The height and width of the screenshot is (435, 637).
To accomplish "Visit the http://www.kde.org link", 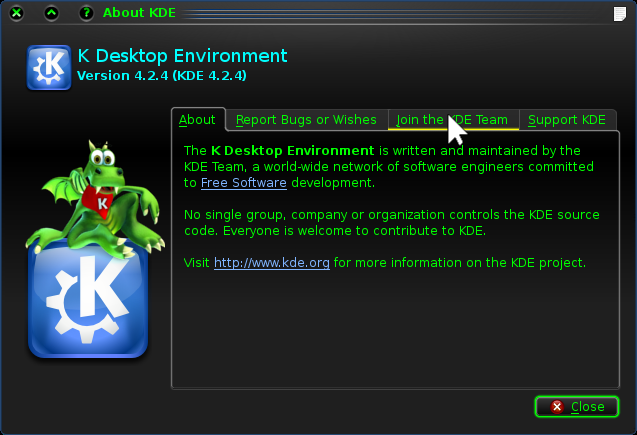I will click(x=272, y=263).
